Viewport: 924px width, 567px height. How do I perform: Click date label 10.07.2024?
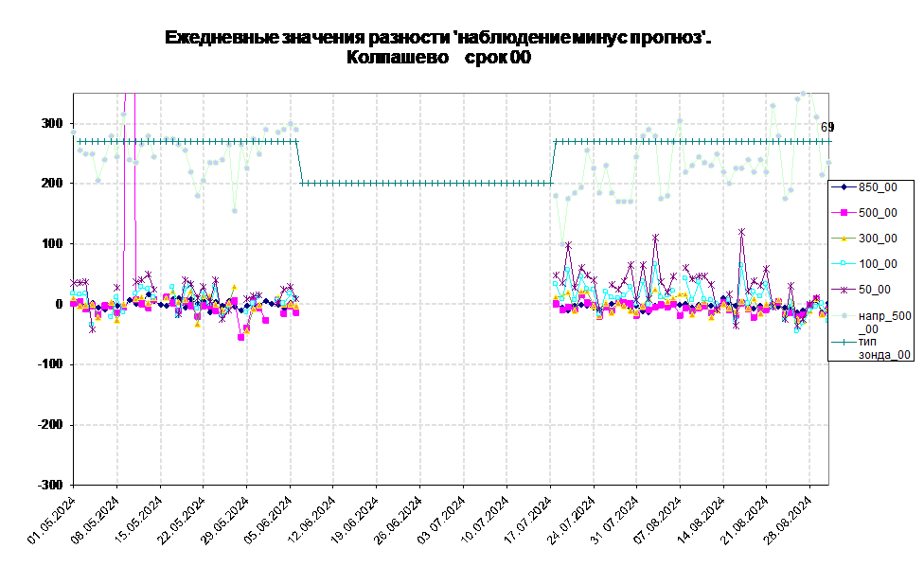click(485, 521)
